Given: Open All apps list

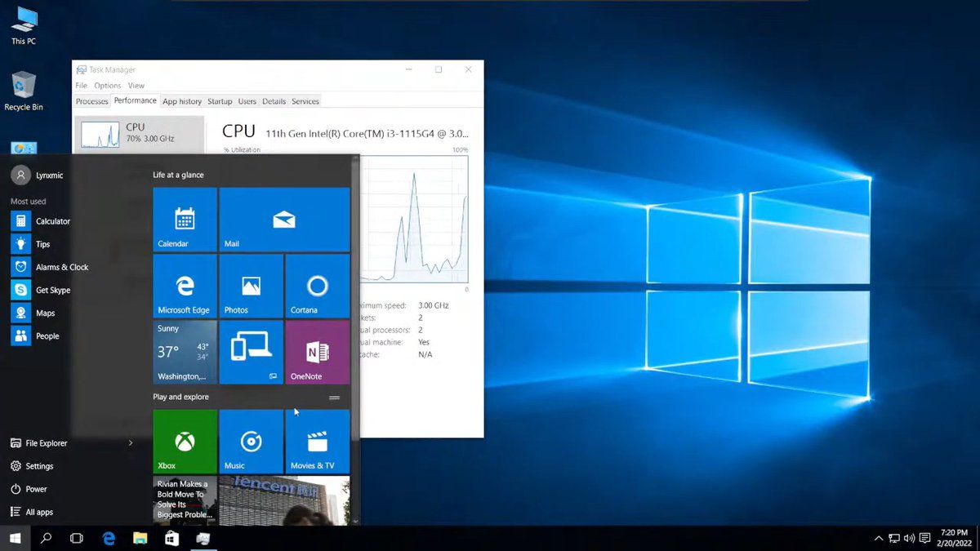Looking at the screenshot, I should coord(38,512).
